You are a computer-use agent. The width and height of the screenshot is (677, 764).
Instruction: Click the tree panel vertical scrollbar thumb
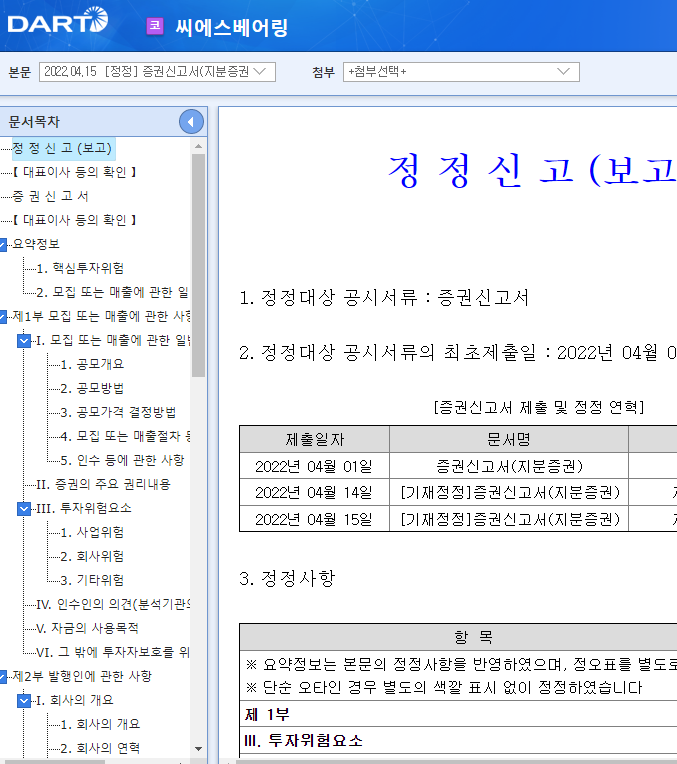[198, 266]
